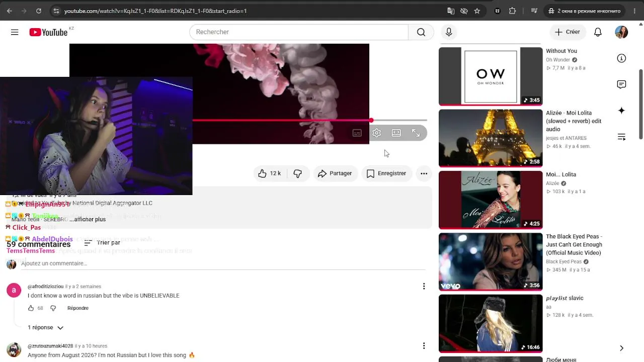The height and width of the screenshot is (362, 644).
Task: Open the black cat extension icon
Action: coord(498,11)
